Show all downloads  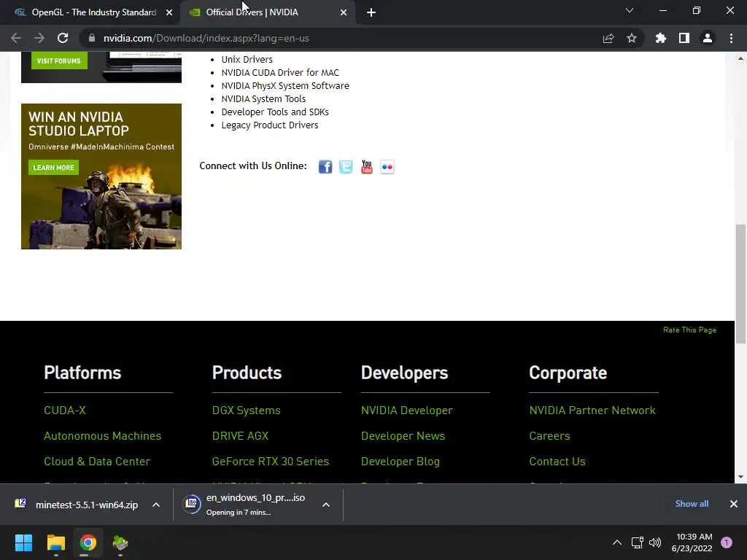coord(692,504)
